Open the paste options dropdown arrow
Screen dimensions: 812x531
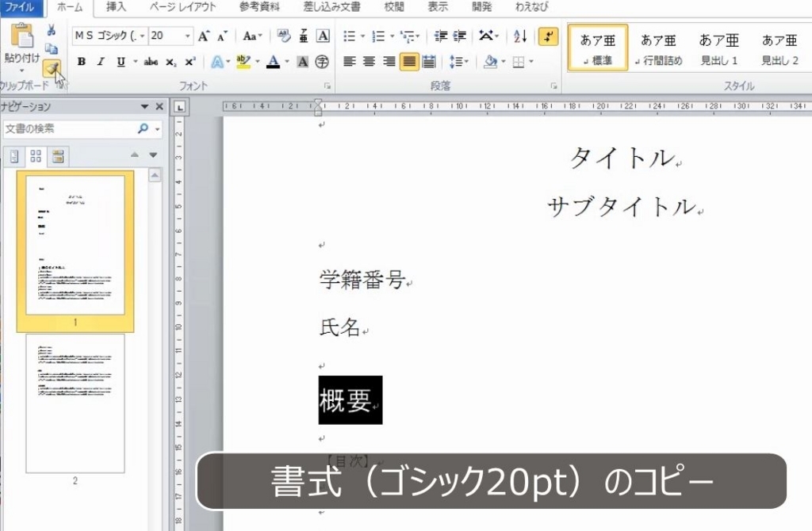(21, 71)
